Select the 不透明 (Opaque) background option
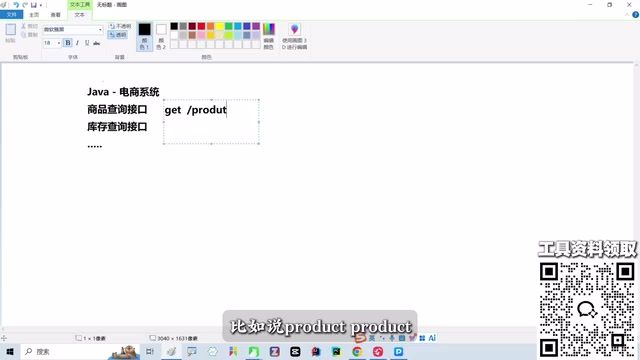 pos(120,26)
